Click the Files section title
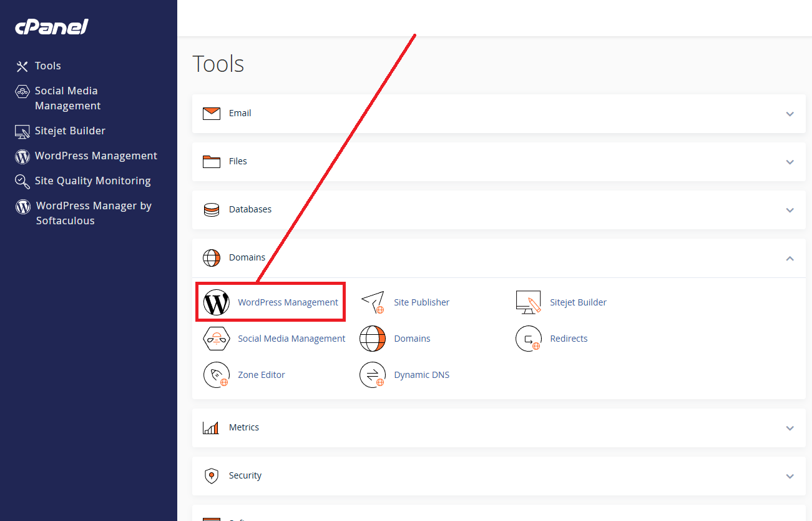The width and height of the screenshot is (812, 521). click(238, 162)
